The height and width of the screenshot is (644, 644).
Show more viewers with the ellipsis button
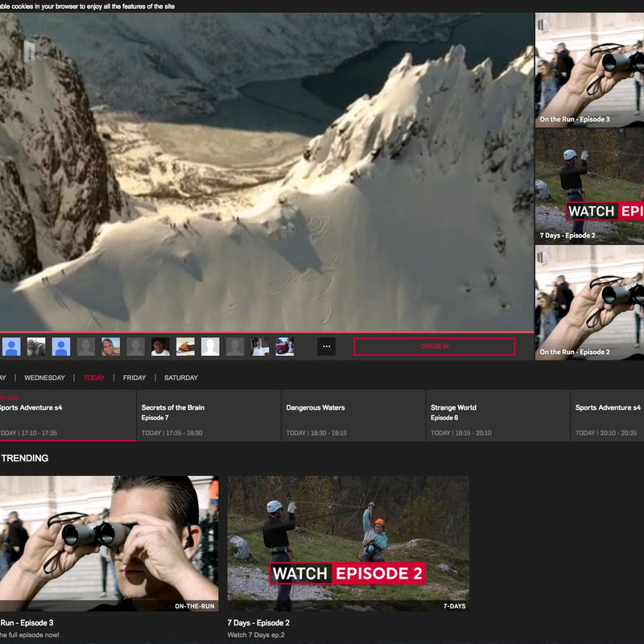(x=327, y=347)
